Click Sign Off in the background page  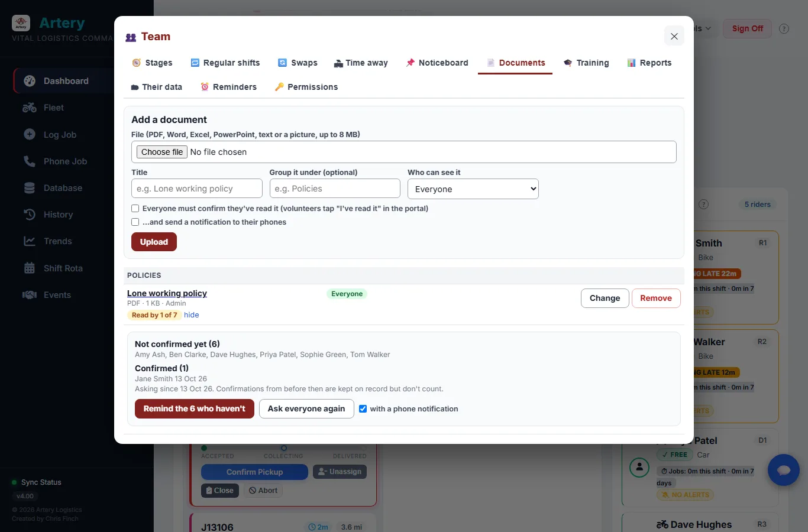pos(747,28)
